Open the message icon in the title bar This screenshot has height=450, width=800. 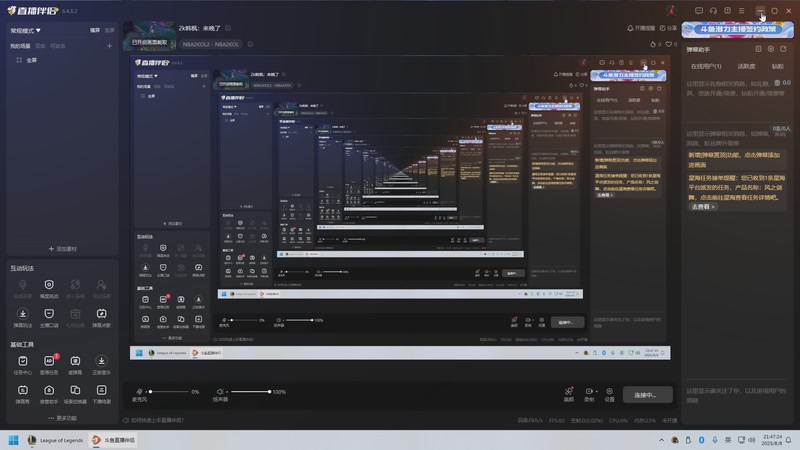pos(699,11)
